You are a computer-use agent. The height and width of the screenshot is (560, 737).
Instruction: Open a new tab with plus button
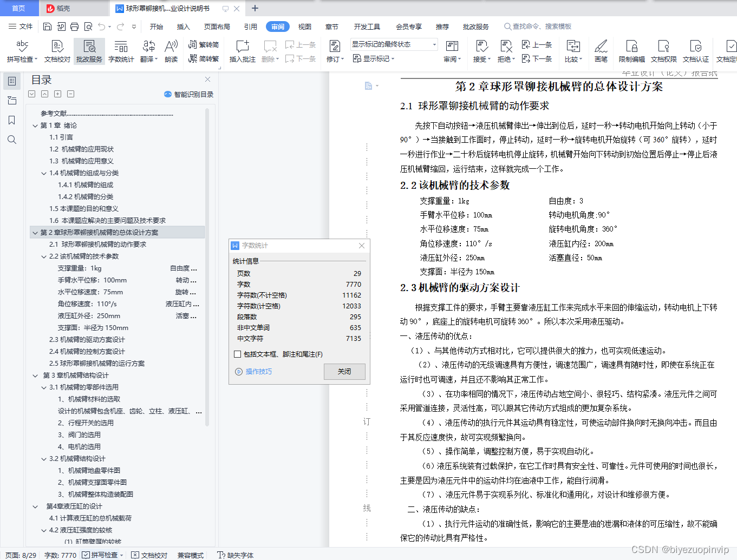pos(255,8)
